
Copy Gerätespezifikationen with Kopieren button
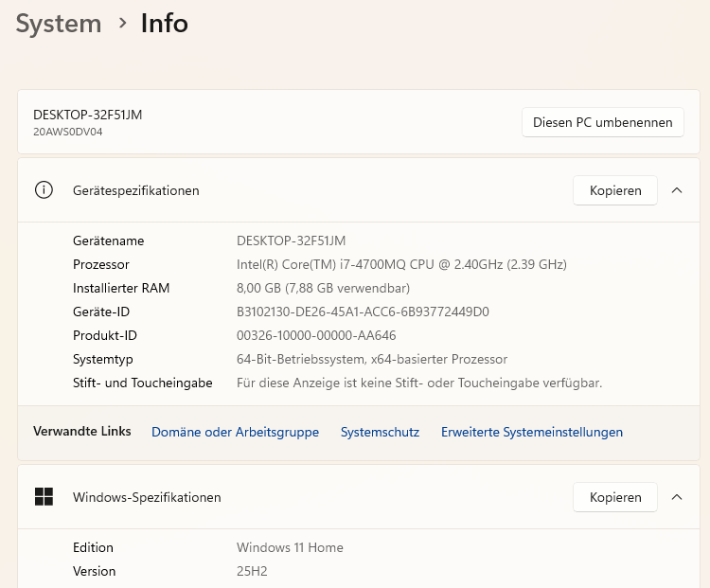615,190
